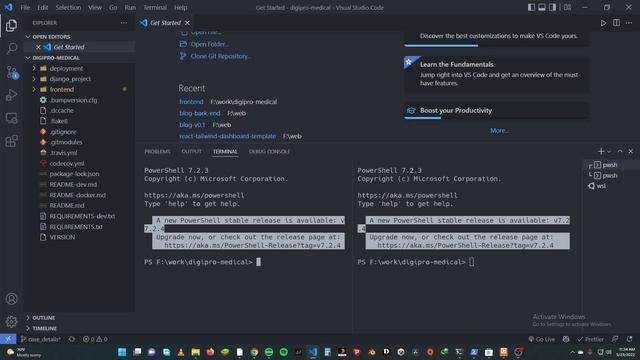Open Customize Layout icon in title bar

tap(567, 7)
